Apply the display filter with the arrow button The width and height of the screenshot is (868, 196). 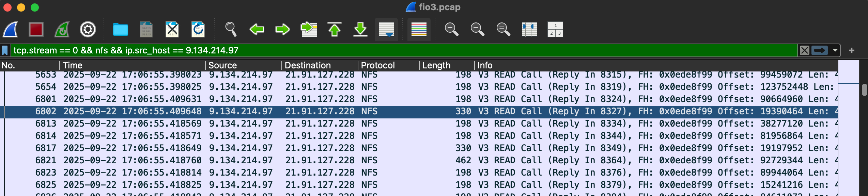[819, 51]
